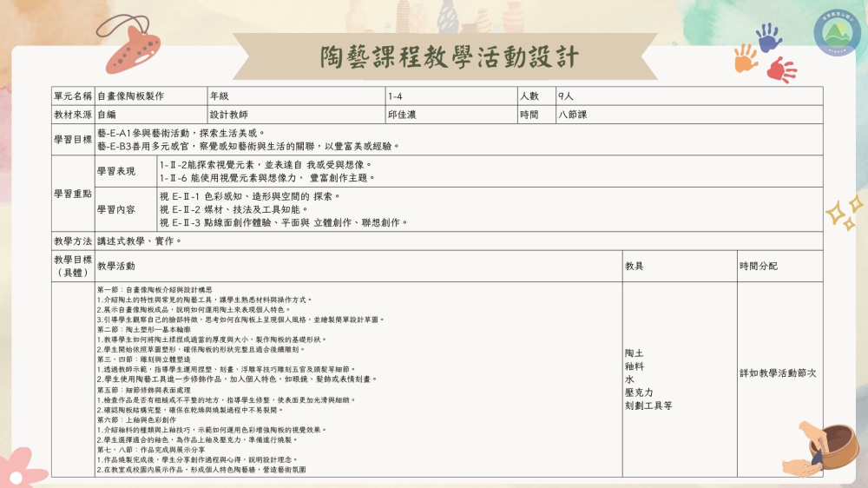The height and width of the screenshot is (488, 868).
Task: Click the grade value 1-4
Action: coord(395,96)
